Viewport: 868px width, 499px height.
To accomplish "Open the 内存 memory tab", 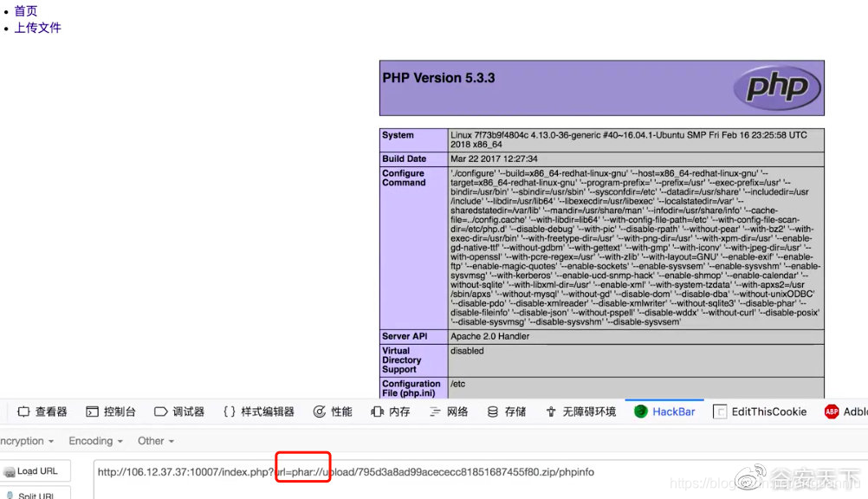I will pos(391,412).
